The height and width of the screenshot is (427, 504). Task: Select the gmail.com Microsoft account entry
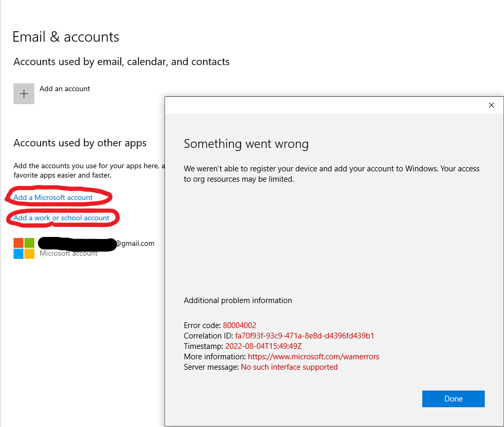tap(84, 248)
